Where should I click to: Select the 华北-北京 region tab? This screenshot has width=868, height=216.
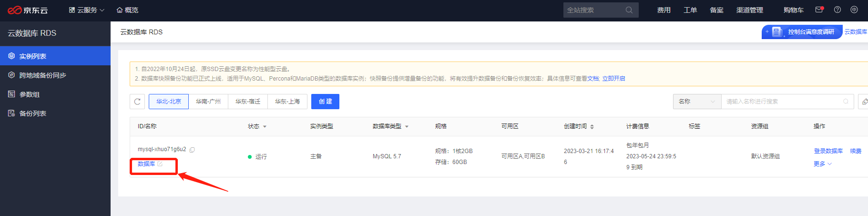coord(169,102)
